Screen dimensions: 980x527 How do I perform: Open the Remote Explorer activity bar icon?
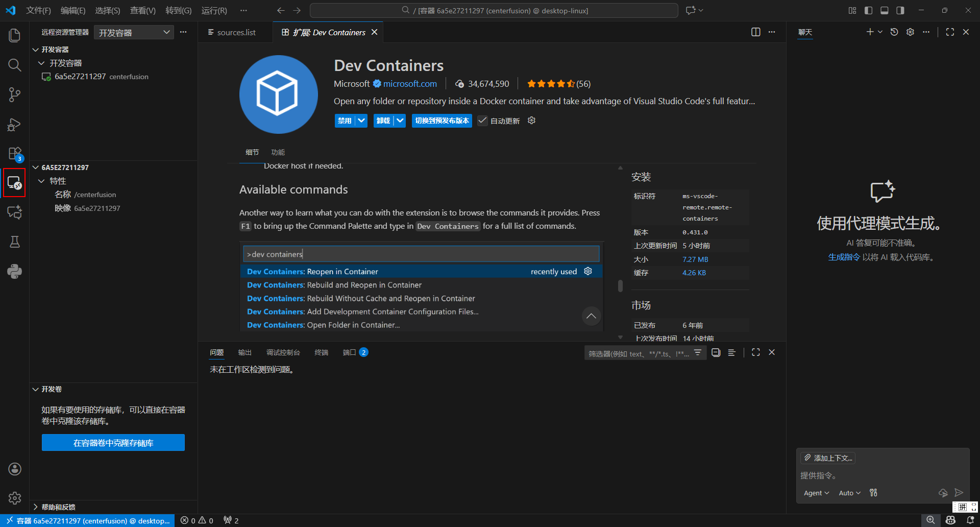pyautogui.click(x=14, y=182)
